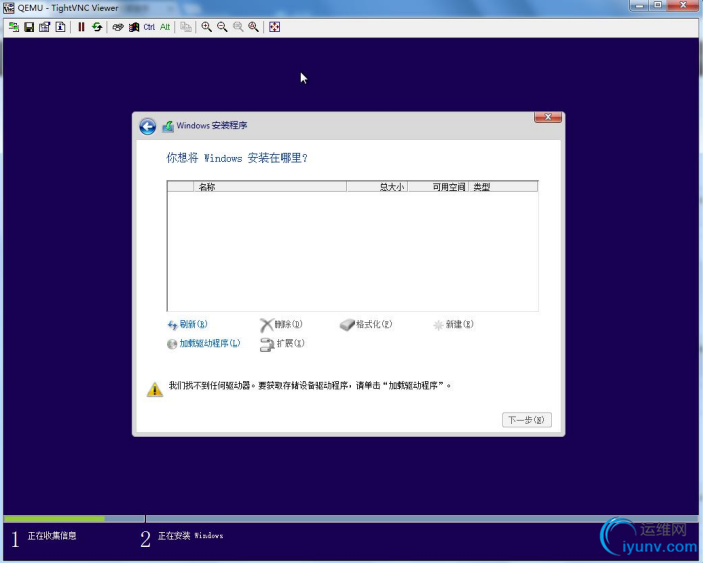This screenshot has height=563, width=703.
Task: Click the 类型 column header
Action: coord(503,187)
